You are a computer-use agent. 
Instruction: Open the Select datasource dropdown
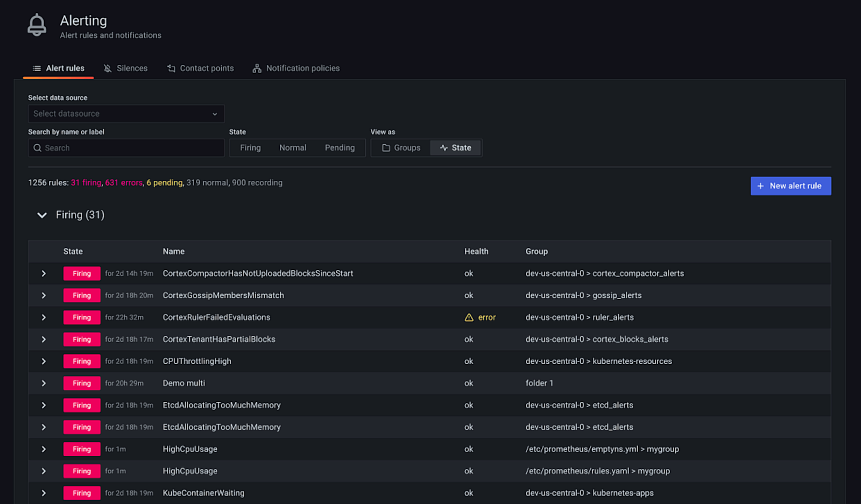coord(126,113)
